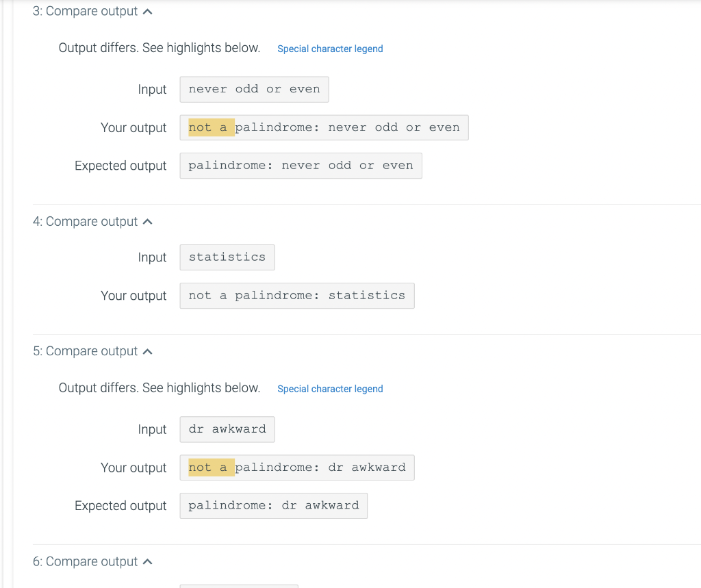
Task: Open the Special character legend for test 5
Action: [330, 389]
